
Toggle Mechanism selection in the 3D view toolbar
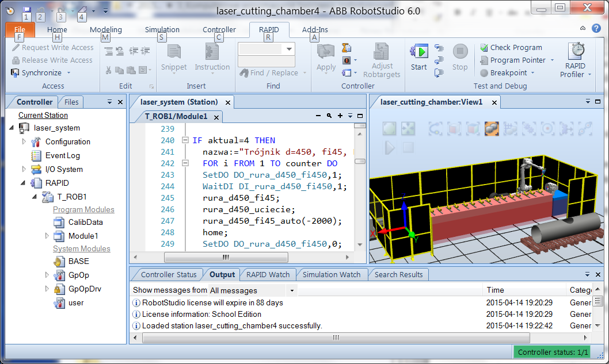pyautogui.click(x=528, y=129)
